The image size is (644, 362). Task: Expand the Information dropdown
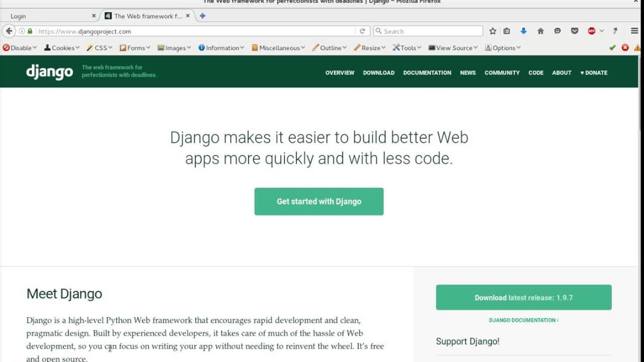click(221, 48)
